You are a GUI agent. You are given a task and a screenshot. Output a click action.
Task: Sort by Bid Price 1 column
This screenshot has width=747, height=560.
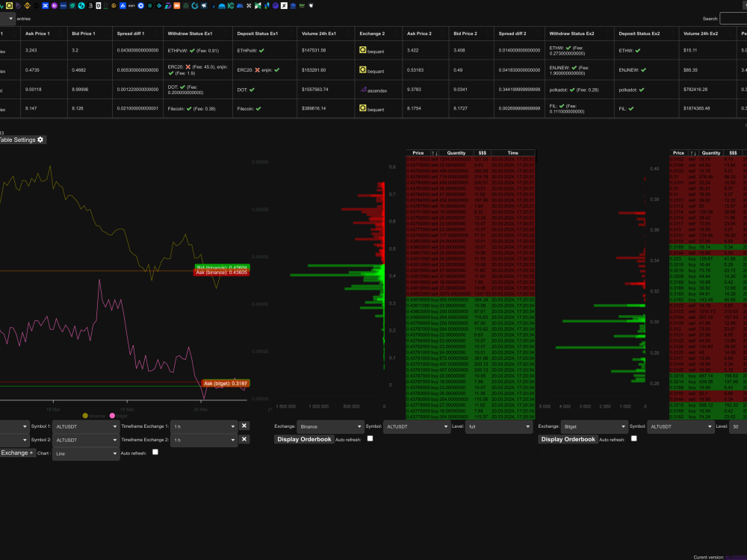pos(90,34)
